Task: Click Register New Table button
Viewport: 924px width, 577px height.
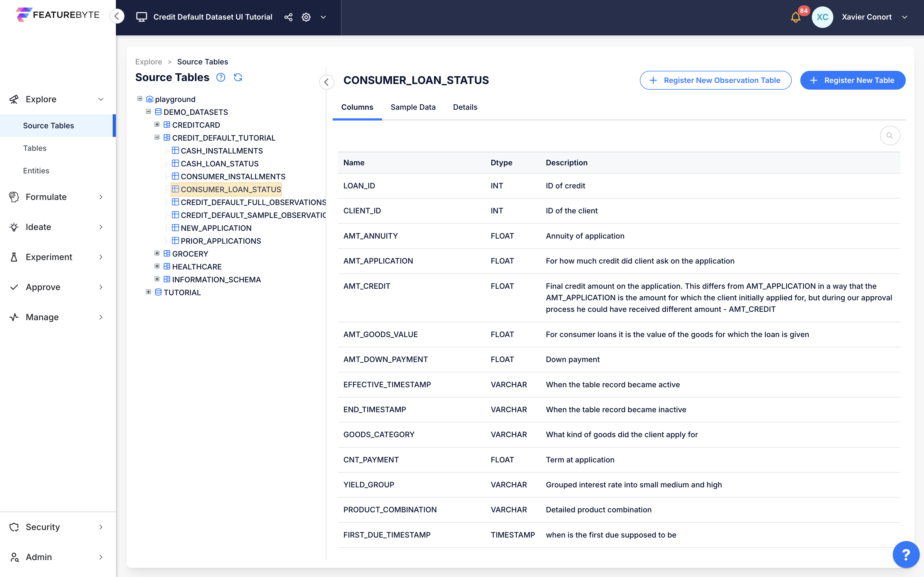Action: [853, 80]
